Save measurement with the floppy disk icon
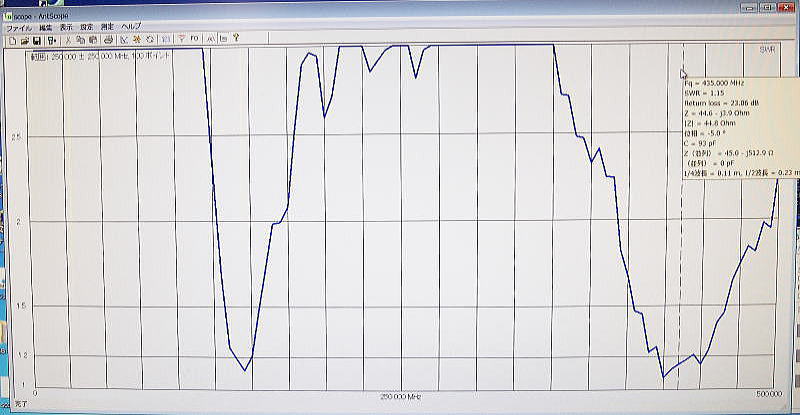 click(x=37, y=40)
